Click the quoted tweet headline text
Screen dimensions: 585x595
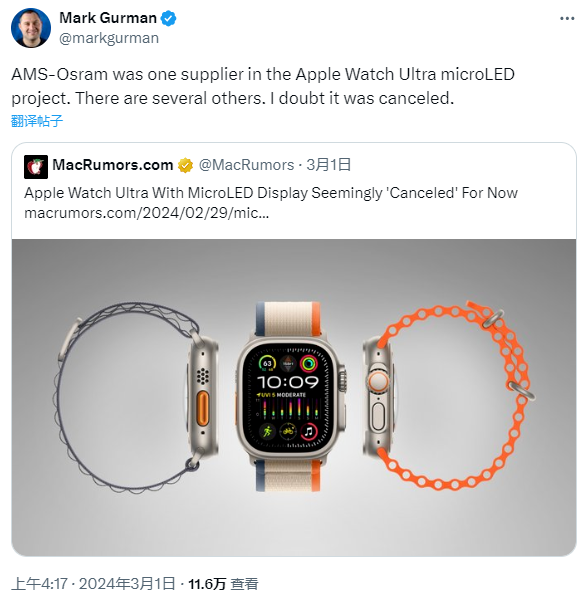pyautogui.click(x=271, y=193)
